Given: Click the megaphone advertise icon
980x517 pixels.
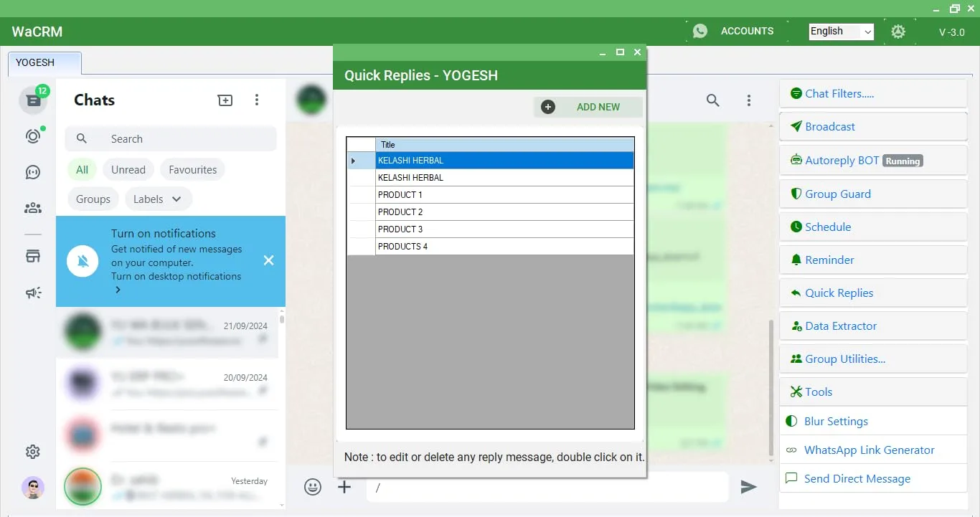Looking at the screenshot, I should tap(33, 293).
